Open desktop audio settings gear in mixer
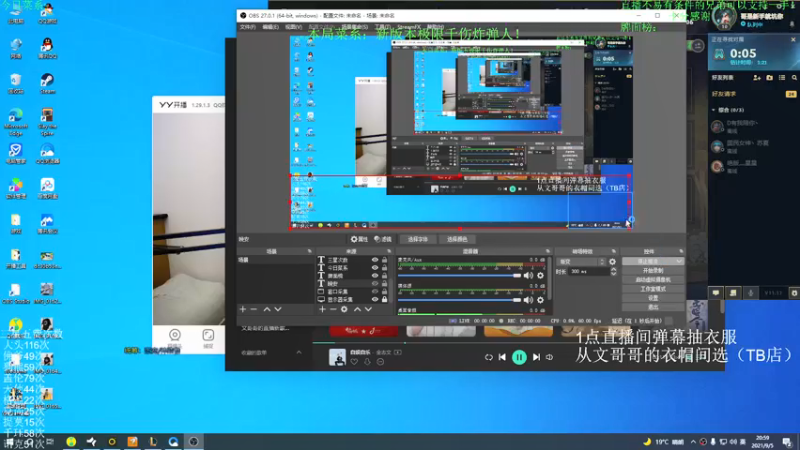 pos(540,300)
